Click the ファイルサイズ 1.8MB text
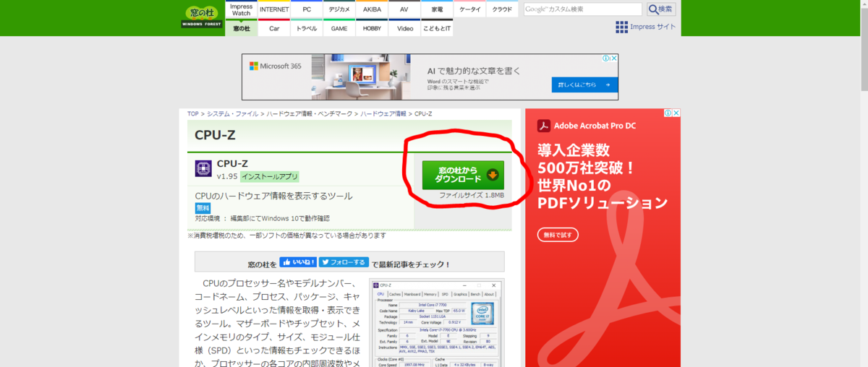Viewport: 868px width, 367px height. coord(472,196)
